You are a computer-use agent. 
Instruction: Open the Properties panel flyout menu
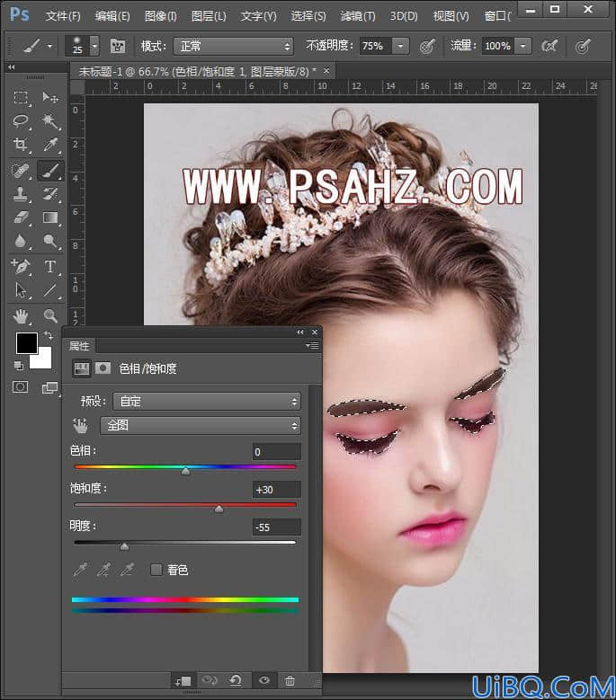coord(312,346)
